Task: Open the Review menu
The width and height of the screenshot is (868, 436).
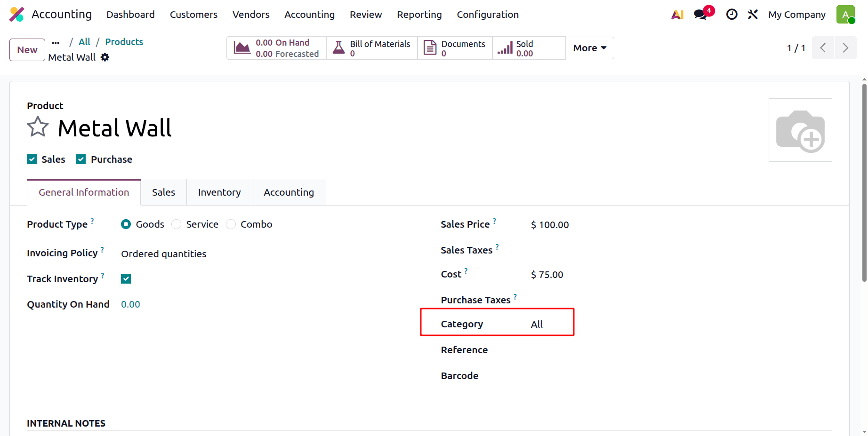Action: [366, 15]
